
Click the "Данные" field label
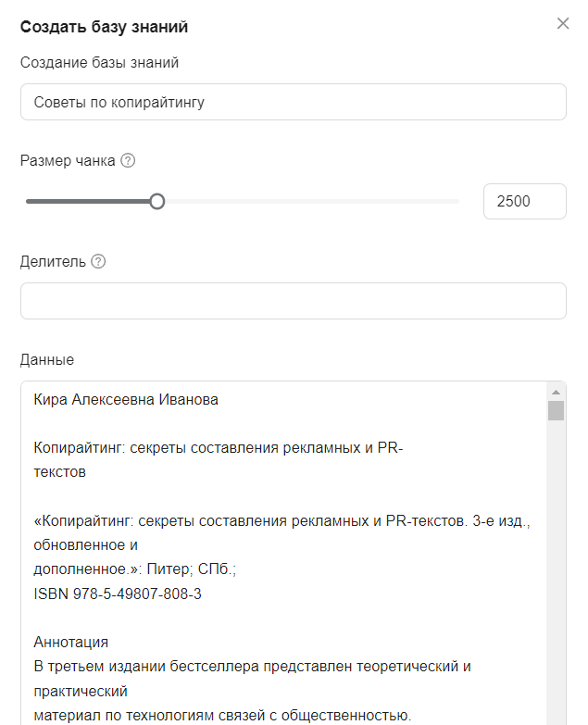pyautogui.click(x=47, y=359)
